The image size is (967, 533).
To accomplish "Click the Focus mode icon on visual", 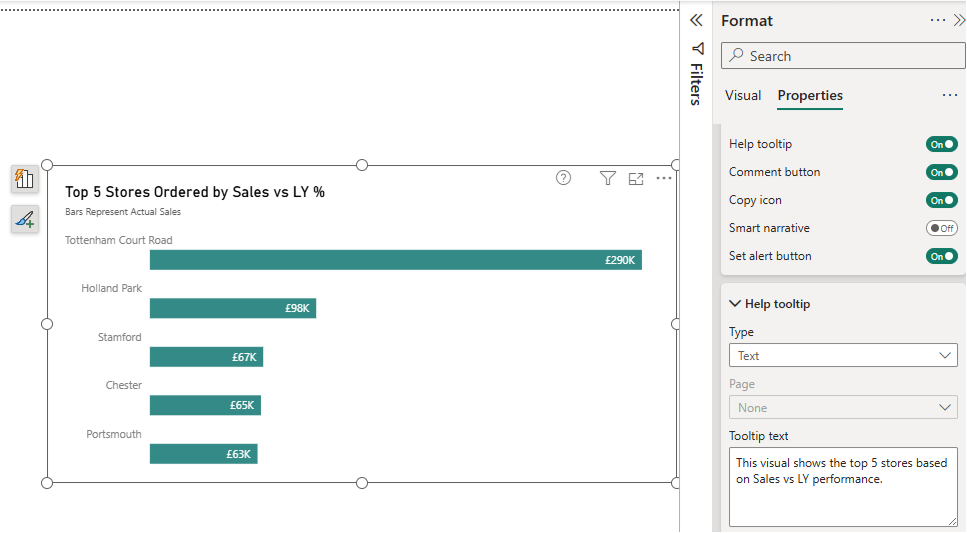I will [x=636, y=179].
